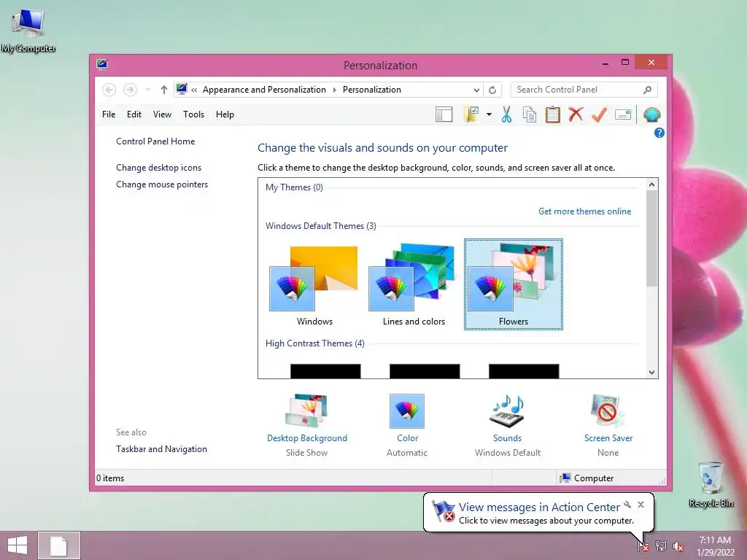Open the Windows Start button
Image resolution: width=747 pixels, height=560 pixels.
pos(18,545)
